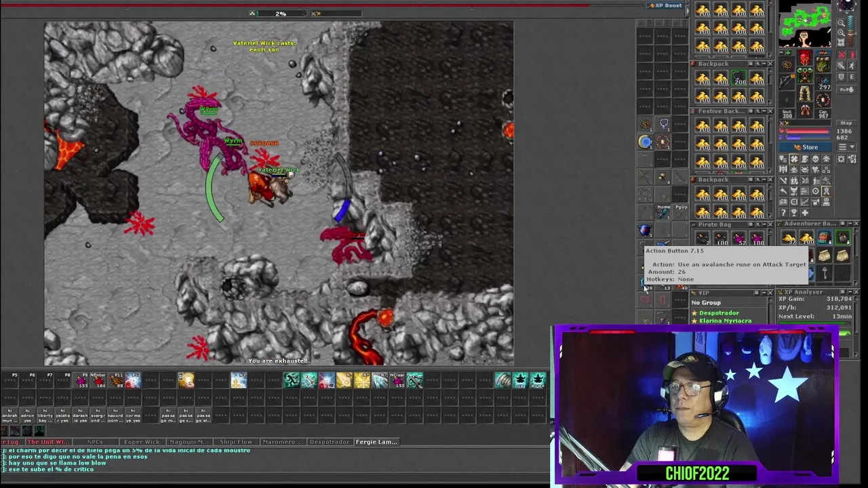
Task: Click the teal 'up' action button
Action: coord(520,380)
